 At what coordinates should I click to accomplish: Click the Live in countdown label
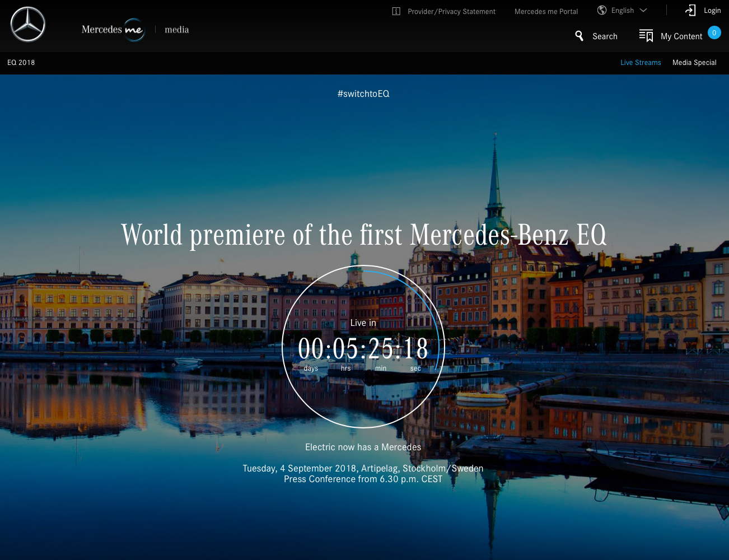coord(363,323)
